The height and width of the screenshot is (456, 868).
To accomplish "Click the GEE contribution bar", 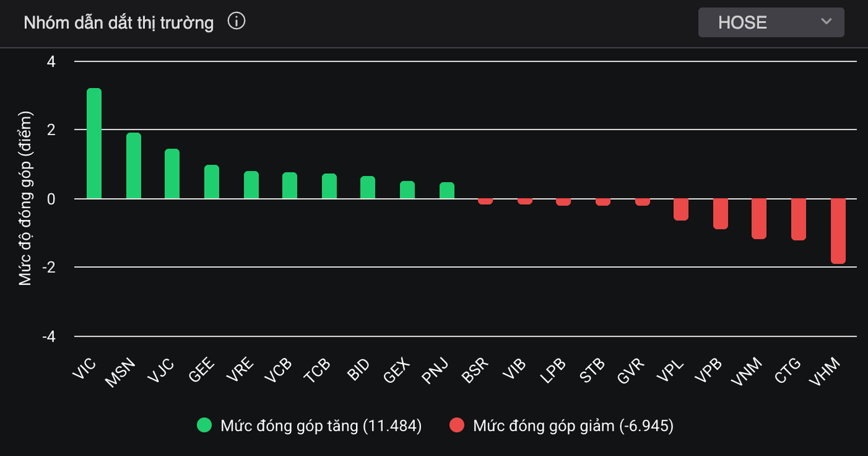I will click(212, 182).
